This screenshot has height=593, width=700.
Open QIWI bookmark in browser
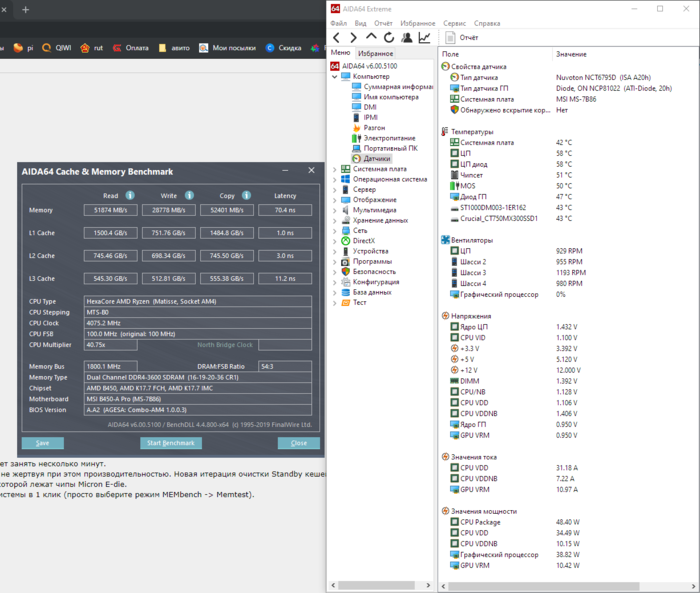click(x=56, y=48)
